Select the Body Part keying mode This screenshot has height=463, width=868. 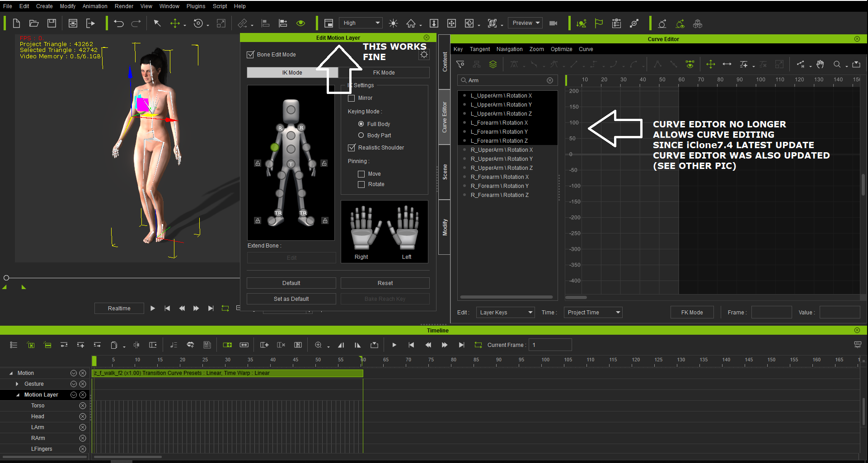[x=361, y=135]
